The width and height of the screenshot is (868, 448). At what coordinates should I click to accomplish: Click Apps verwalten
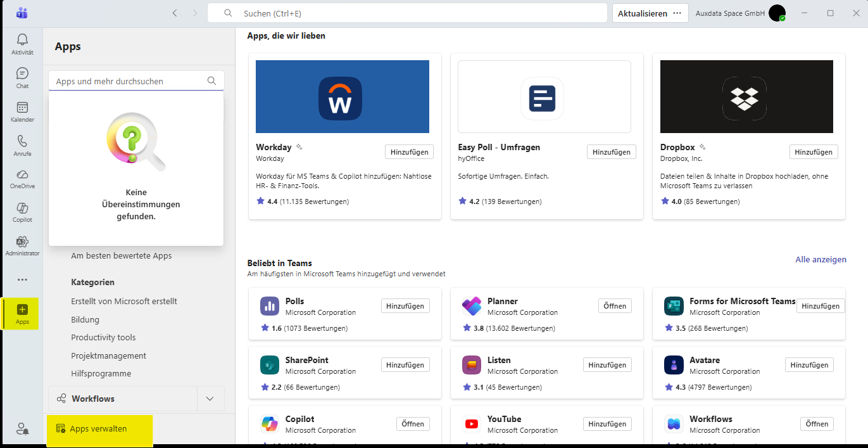pyautogui.click(x=99, y=429)
